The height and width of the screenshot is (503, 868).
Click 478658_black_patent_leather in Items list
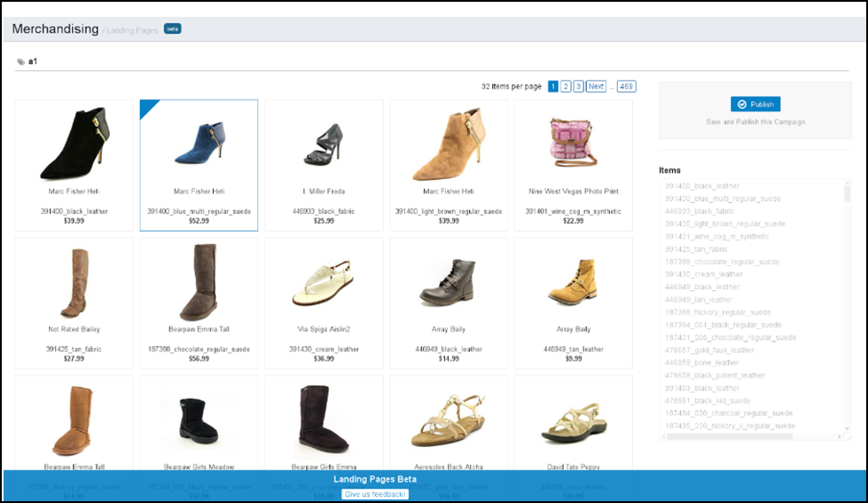[x=715, y=375]
